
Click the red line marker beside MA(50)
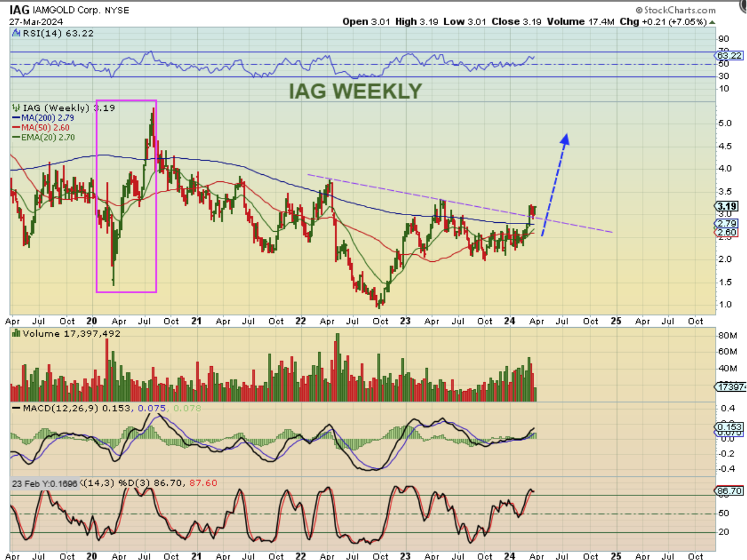[x=17, y=127]
